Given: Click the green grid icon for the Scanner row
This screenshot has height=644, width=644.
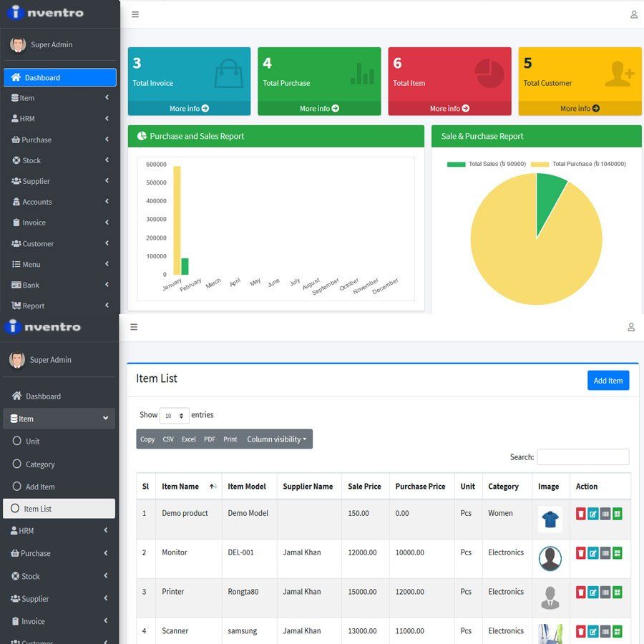Looking at the screenshot, I should point(617,631).
